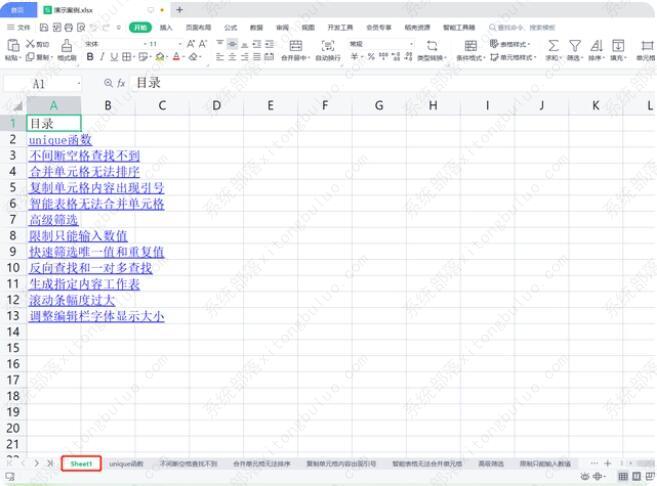The height and width of the screenshot is (486, 657).
Task: Open the unique函数 sheet tab
Action: [x=126, y=464]
